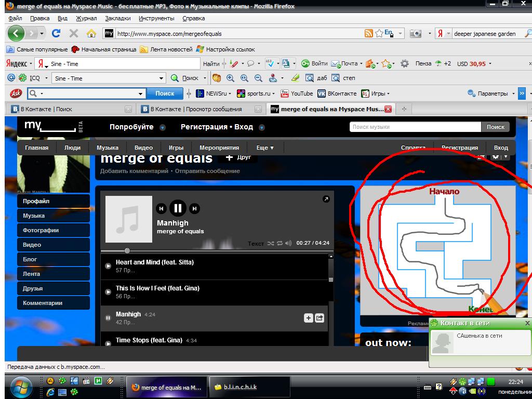This screenshot has width=532, height=399.
Task: Skip to previous track in the player
Action: click(161, 208)
